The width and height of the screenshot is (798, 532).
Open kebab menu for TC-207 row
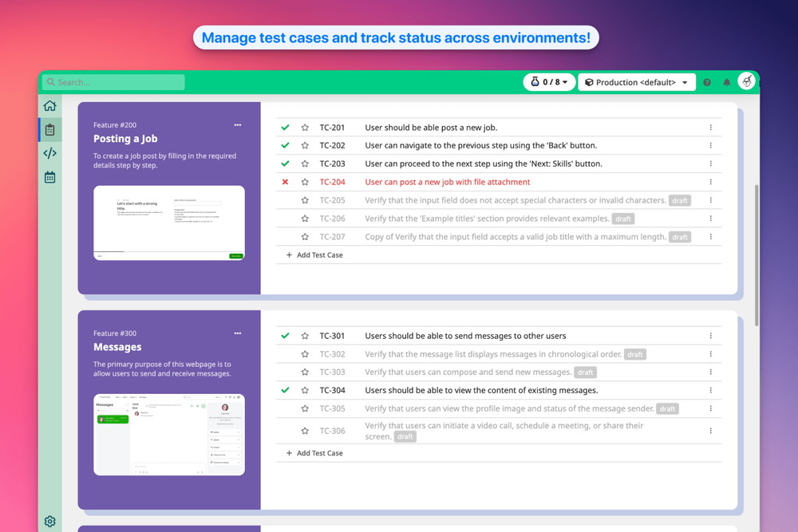click(x=710, y=237)
